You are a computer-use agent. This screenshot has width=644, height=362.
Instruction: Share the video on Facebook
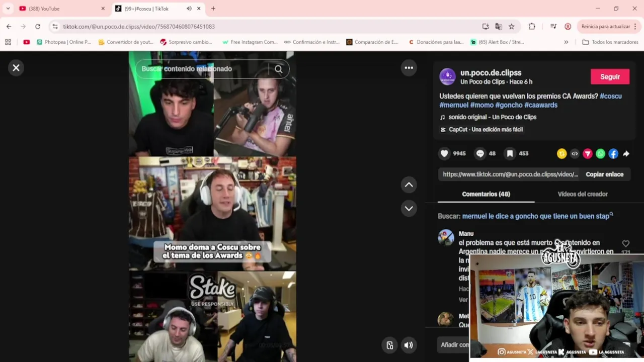pyautogui.click(x=613, y=154)
